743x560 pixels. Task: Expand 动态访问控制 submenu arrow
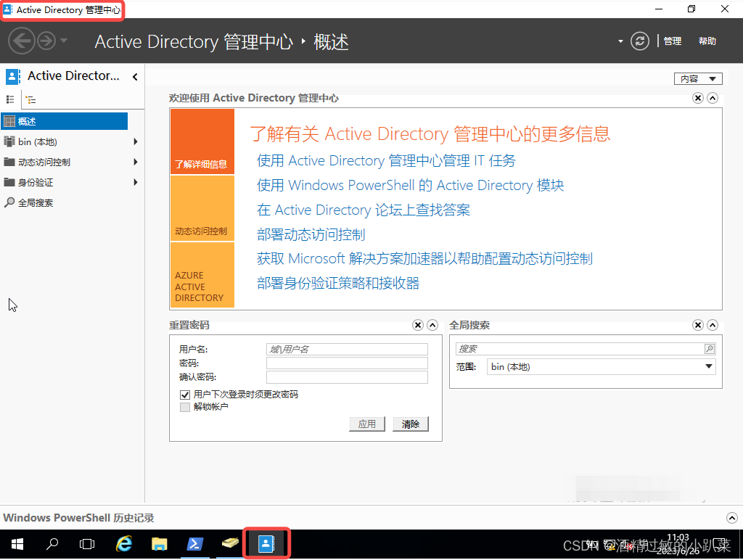pyautogui.click(x=136, y=162)
